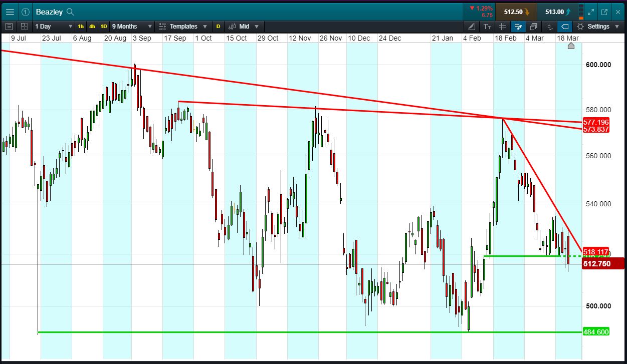Viewport: 627px width, 364px height.
Task: Expand the 9 Months range dropdown
Action: (131, 26)
